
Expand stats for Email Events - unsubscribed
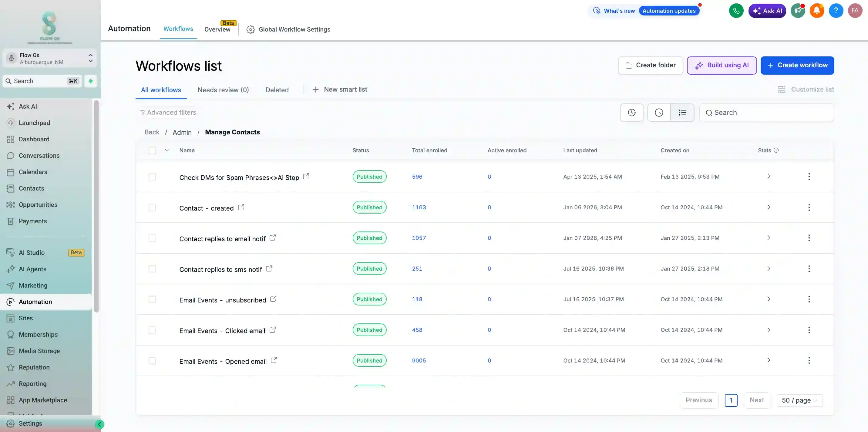(769, 299)
